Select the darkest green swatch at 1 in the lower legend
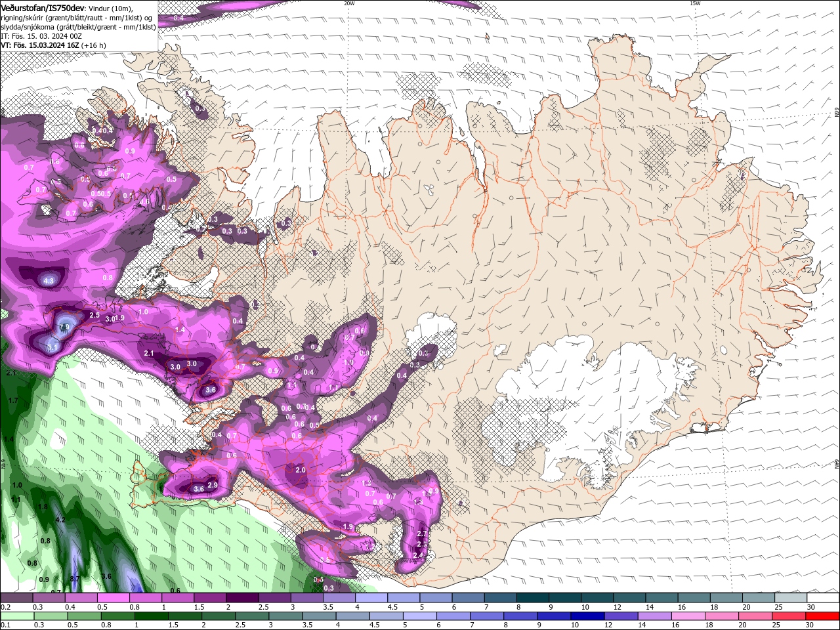 click(151, 616)
